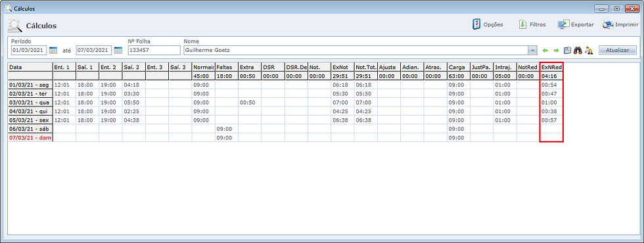
Task: Go to next employee with green right arrow
Action: tap(556, 51)
